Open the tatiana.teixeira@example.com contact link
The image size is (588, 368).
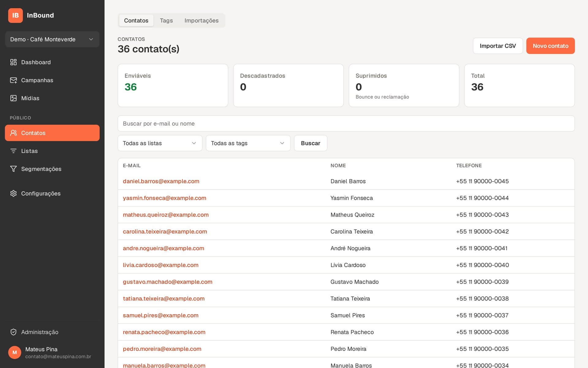pyautogui.click(x=164, y=299)
